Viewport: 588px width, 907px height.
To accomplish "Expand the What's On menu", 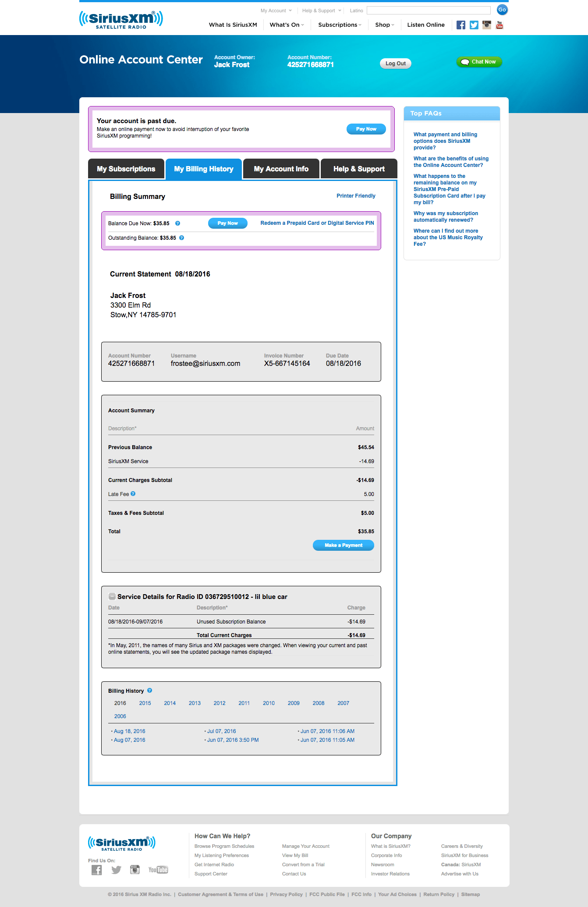I will [x=287, y=25].
